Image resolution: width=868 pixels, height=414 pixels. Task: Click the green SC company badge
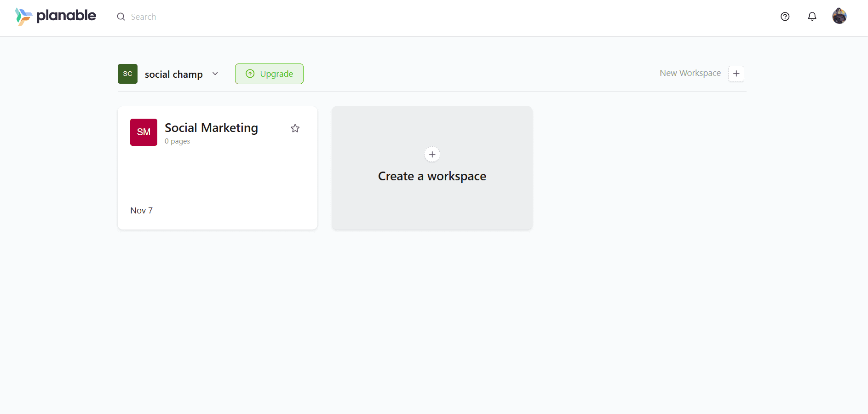click(127, 74)
